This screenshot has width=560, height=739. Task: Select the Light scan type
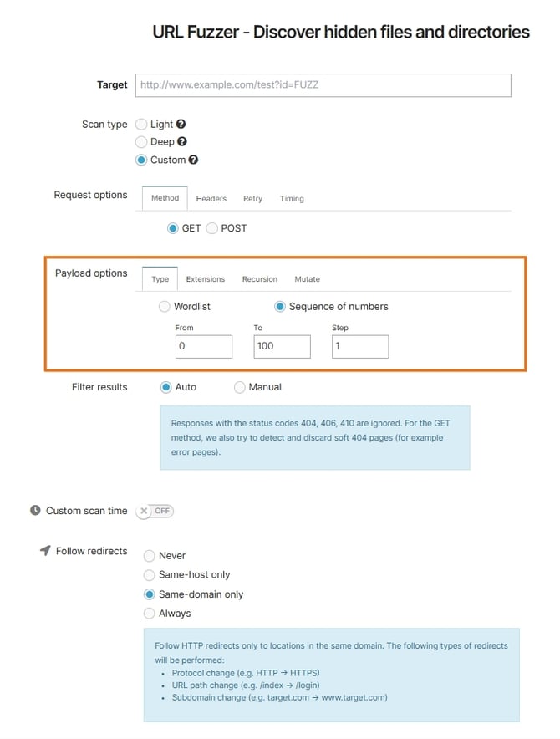click(x=141, y=125)
